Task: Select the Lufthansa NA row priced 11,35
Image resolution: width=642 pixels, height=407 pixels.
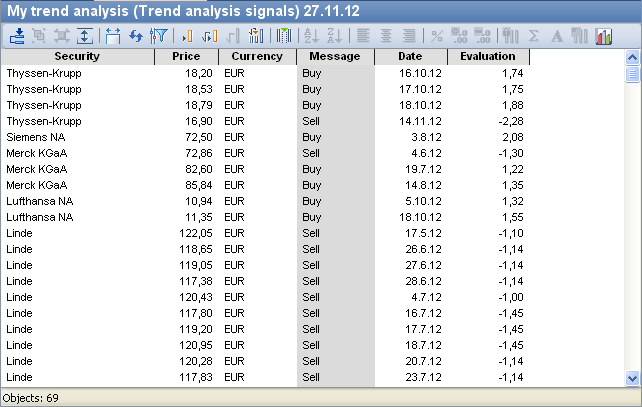Action: coord(150,217)
